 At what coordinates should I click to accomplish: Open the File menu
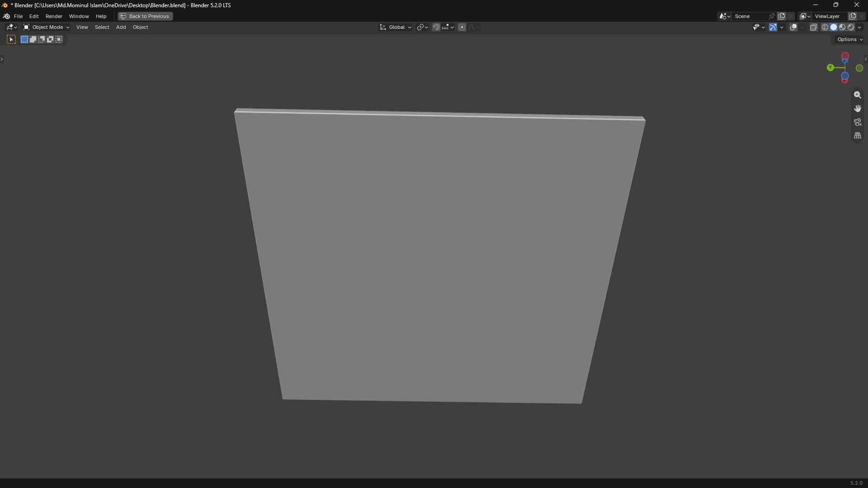tap(18, 16)
